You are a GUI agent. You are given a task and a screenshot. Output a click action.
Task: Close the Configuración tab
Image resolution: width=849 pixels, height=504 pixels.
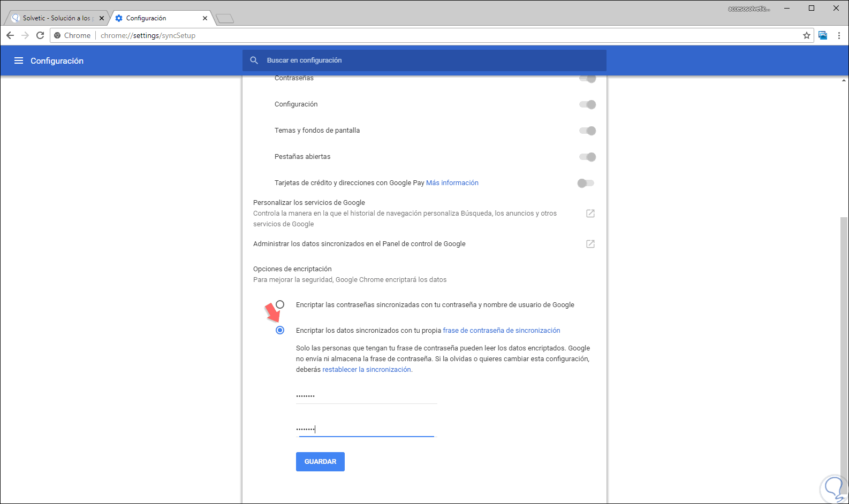point(205,18)
